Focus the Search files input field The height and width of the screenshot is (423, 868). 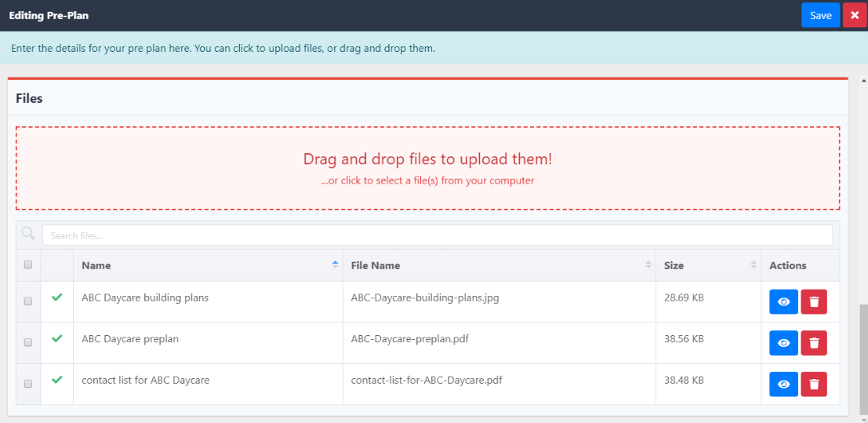(x=437, y=235)
